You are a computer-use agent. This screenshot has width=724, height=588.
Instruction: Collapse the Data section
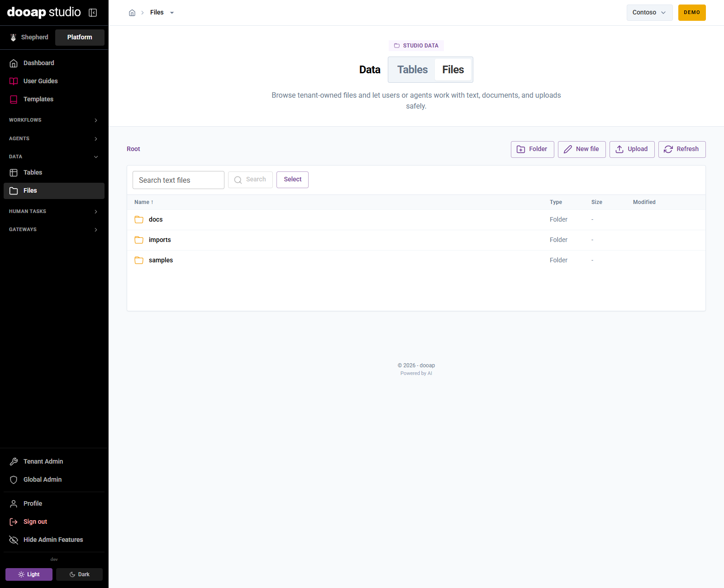tap(54, 156)
